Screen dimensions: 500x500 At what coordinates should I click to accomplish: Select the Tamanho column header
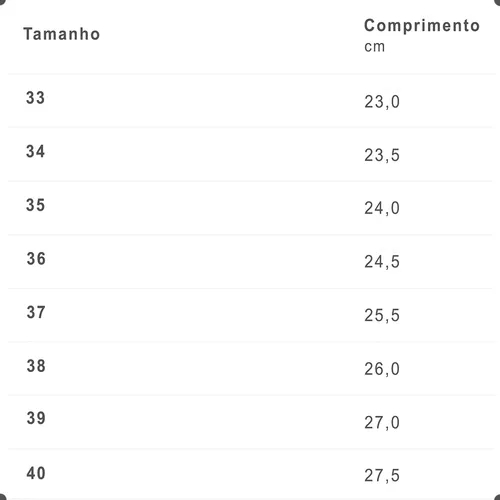point(62,34)
